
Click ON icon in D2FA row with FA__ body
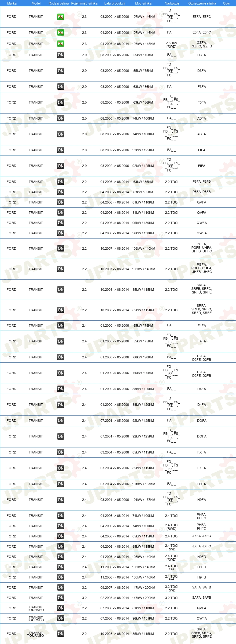point(61,357)
